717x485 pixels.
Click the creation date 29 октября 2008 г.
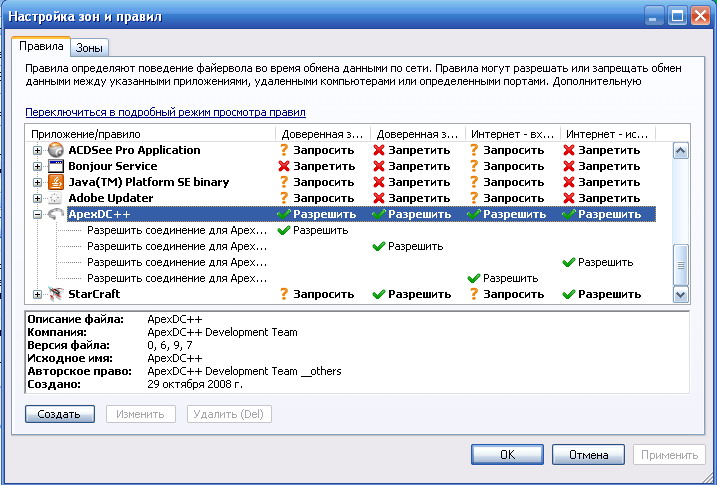pos(195,384)
